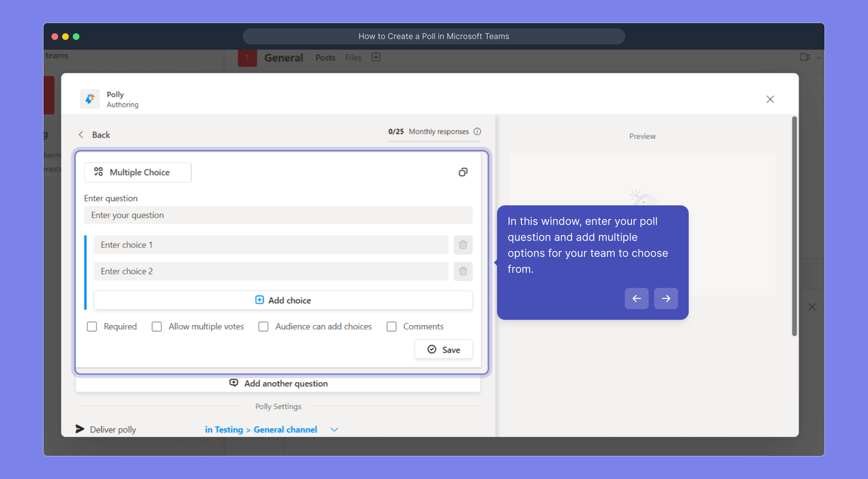Check Allow multiple votes

coord(157,326)
